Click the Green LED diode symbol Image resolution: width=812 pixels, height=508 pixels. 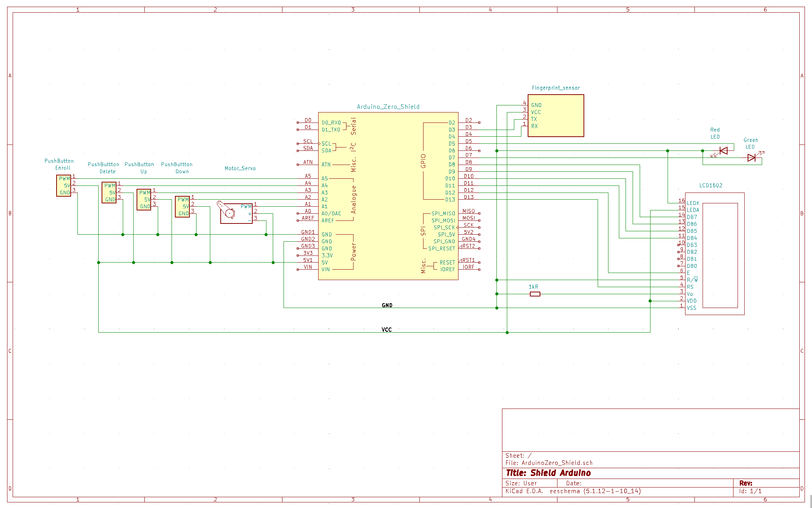click(751, 158)
